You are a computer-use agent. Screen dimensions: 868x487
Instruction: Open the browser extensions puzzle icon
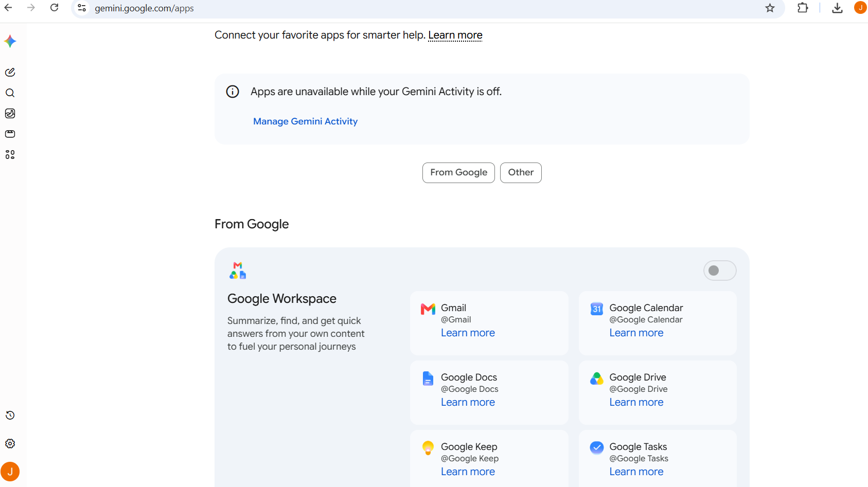(803, 8)
